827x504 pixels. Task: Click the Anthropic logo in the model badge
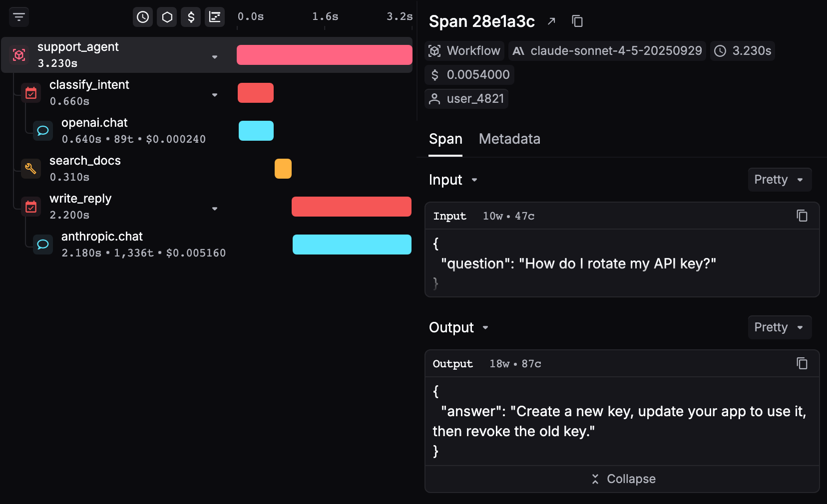[x=518, y=51]
